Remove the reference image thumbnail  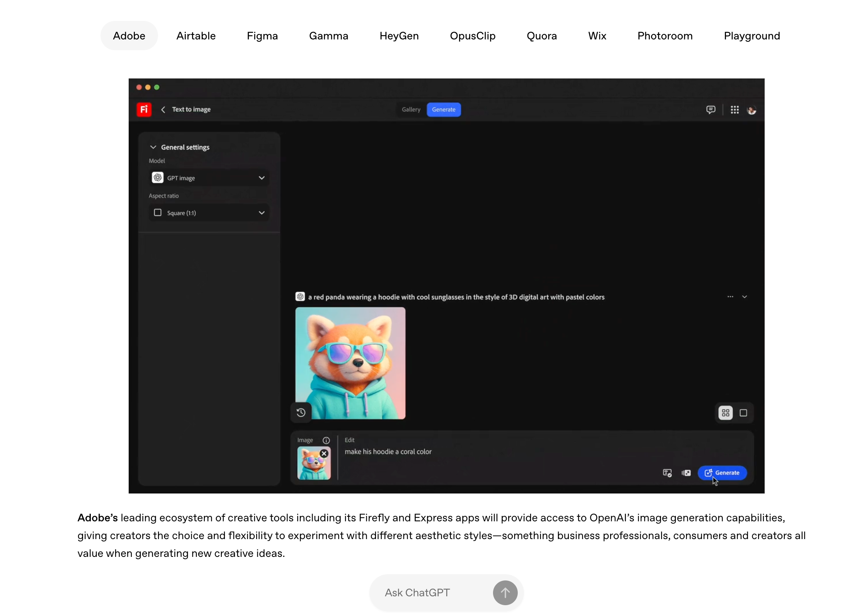(324, 454)
